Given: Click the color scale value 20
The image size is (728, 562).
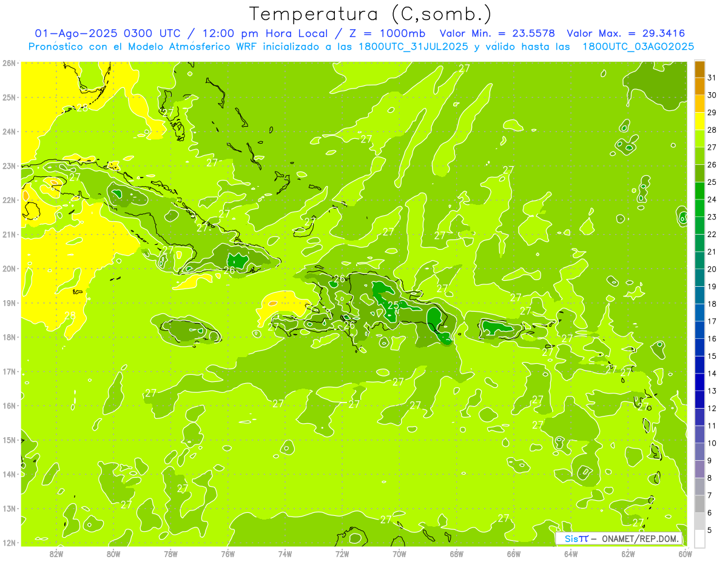Looking at the screenshot, I should [712, 269].
